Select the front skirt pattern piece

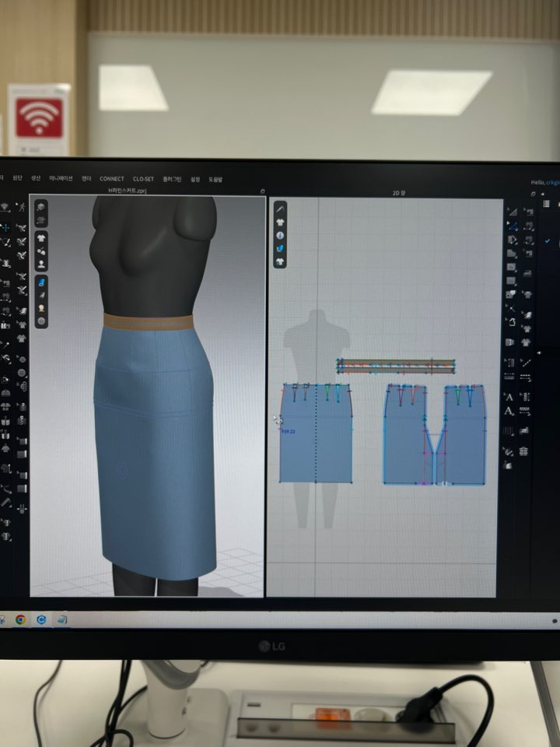[315, 436]
